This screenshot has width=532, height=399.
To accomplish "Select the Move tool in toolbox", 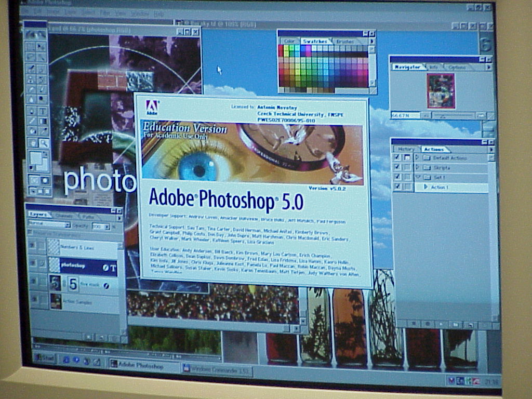I will tap(42, 46).
